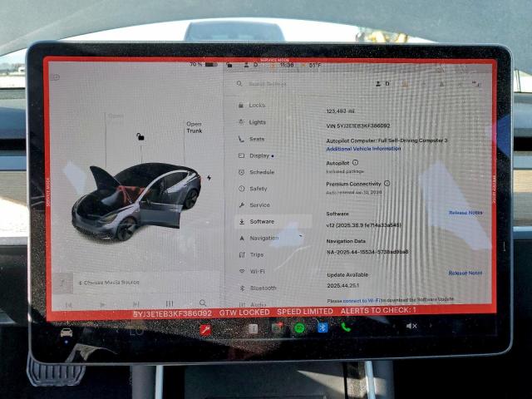The height and width of the screenshot is (399, 532).
Task: Open the Spotify app in the dock
Action: coord(299,328)
